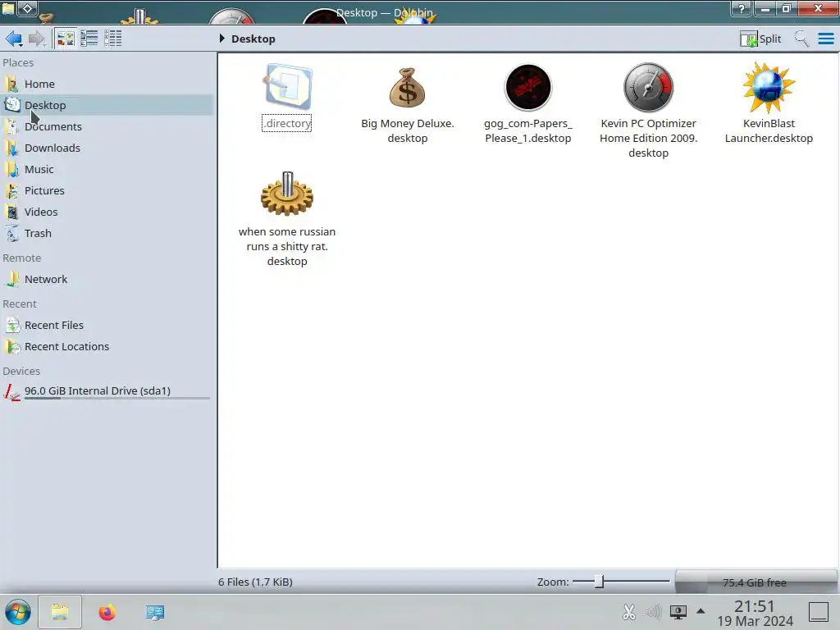Switch to Compact view mode
This screenshot has height=630, width=840.
tap(89, 39)
